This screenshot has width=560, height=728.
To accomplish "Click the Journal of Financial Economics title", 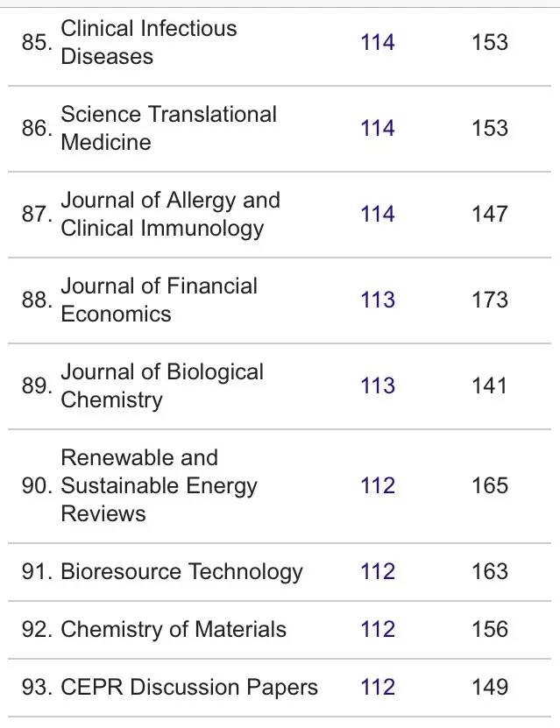I will click(159, 300).
